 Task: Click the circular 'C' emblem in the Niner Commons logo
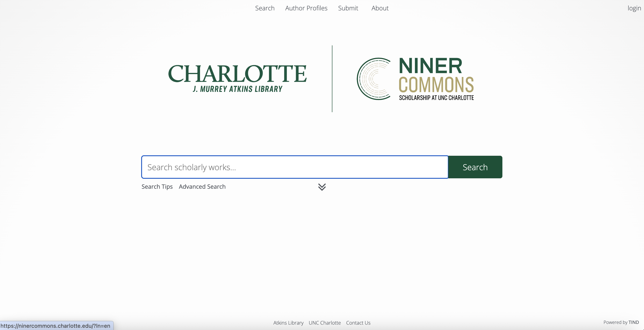(x=374, y=78)
